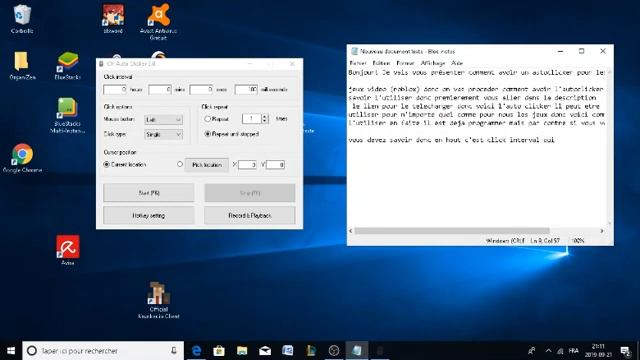Launch BlueStacks from the desktop shortcut

68,65
